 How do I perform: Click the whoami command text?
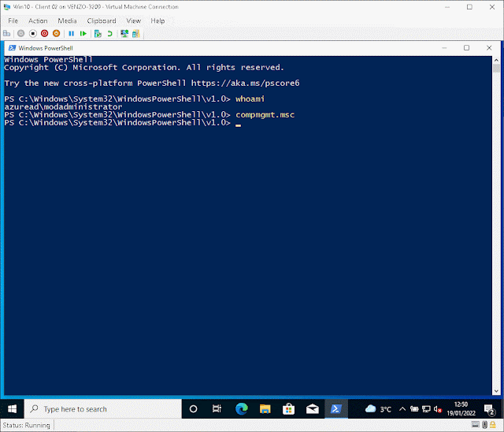(x=250, y=99)
